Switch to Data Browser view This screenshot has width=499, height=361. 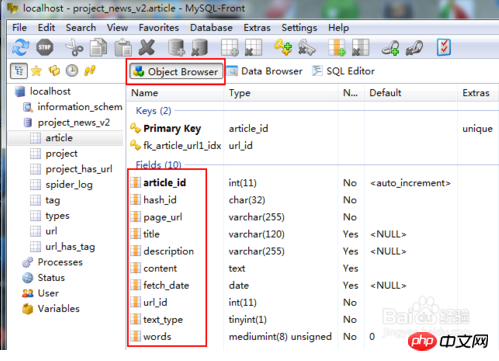tap(265, 71)
